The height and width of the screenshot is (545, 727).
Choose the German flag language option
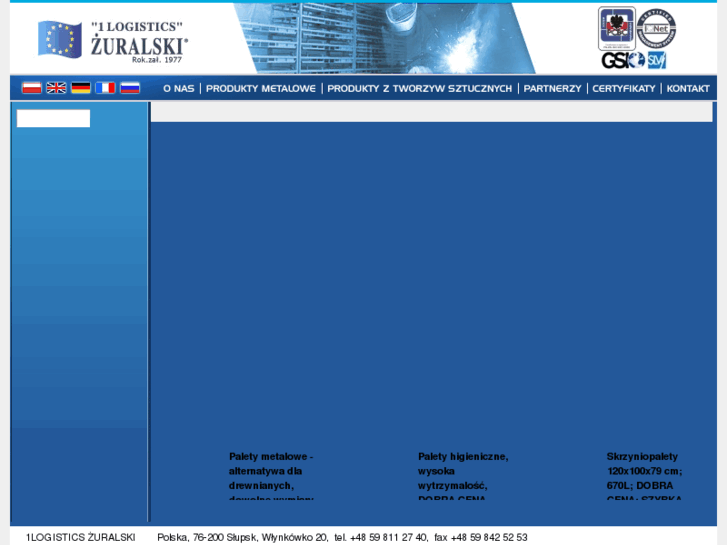tap(81, 88)
